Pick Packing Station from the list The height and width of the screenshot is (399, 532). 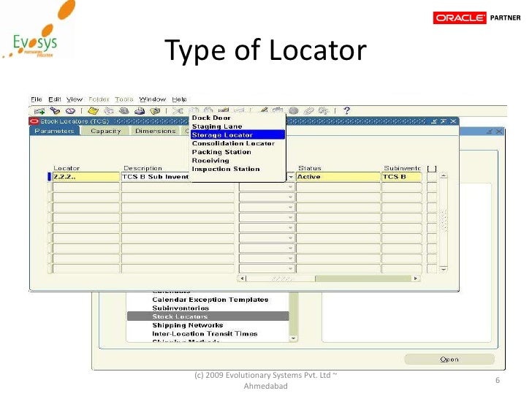coord(237,152)
